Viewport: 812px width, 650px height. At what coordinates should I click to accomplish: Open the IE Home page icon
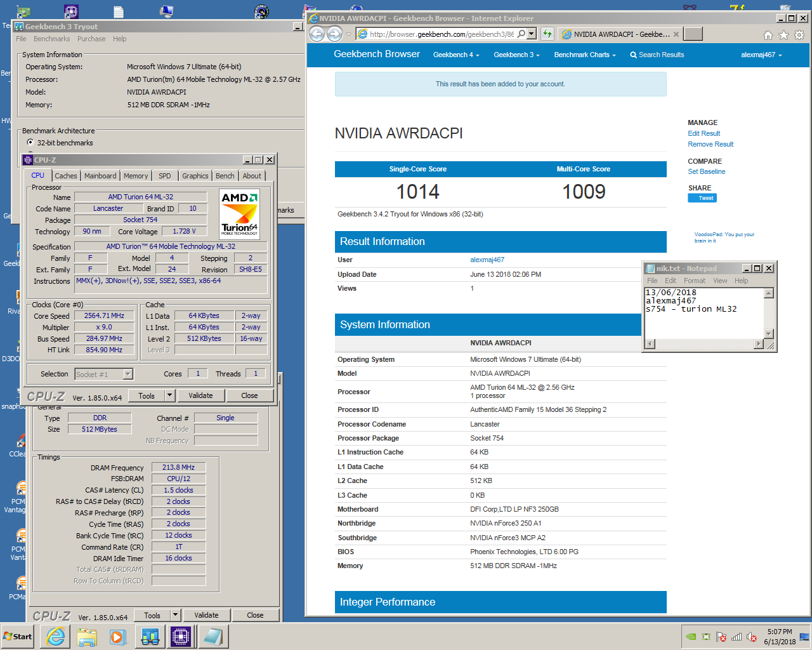[768, 35]
